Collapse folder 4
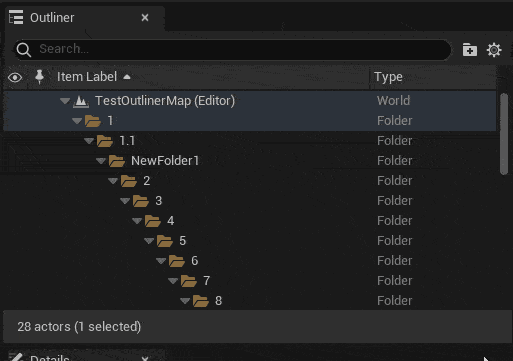Screen dimensions: 513x361 click(137, 221)
